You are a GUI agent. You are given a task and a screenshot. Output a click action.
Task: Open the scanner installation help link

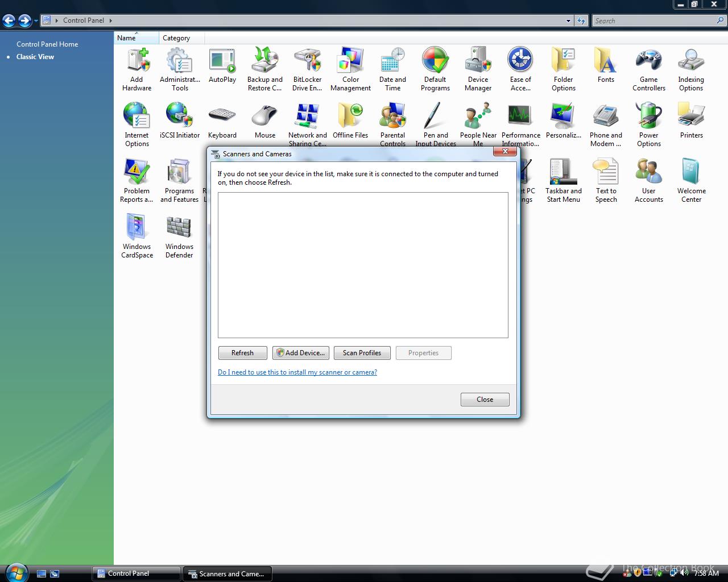297,372
